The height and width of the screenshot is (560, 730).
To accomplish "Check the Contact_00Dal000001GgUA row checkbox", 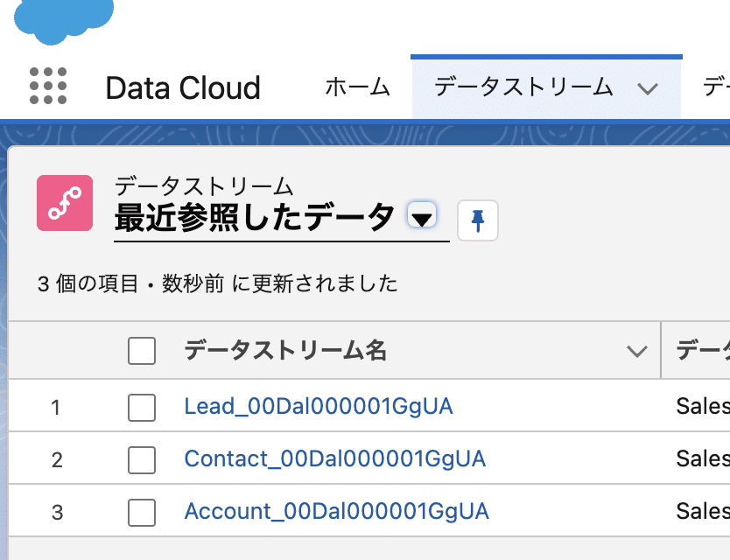I will point(142,460).
